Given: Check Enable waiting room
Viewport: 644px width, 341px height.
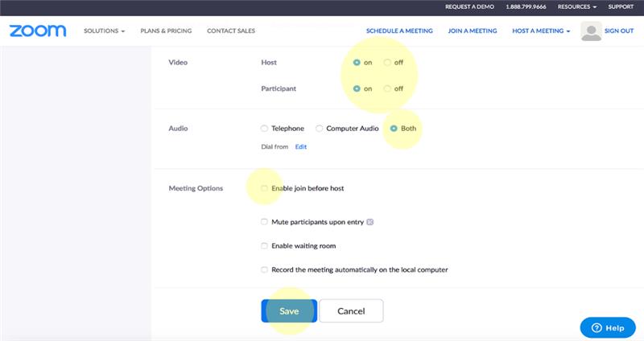Looking at the screenshot, I should (264, 246).
